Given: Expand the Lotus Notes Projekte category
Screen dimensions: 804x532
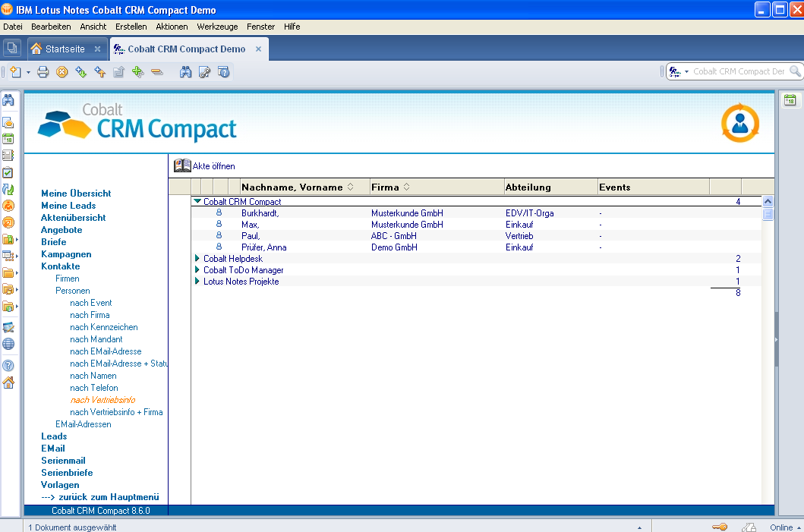Looking at the screenshot, I should coord(197,281).
